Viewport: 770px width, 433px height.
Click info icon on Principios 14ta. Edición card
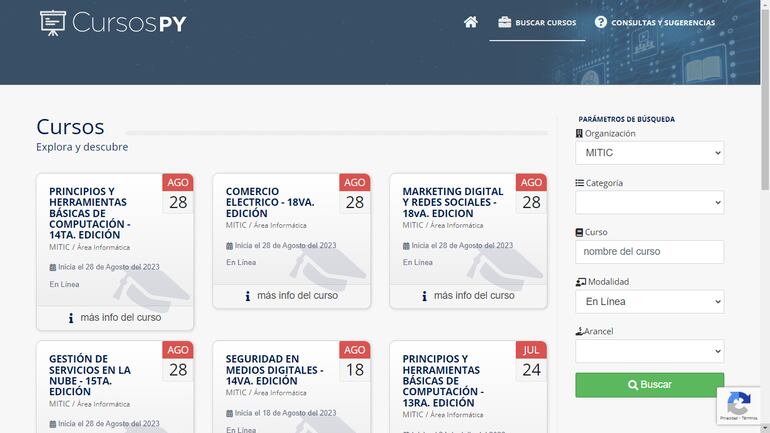point(71,318)
